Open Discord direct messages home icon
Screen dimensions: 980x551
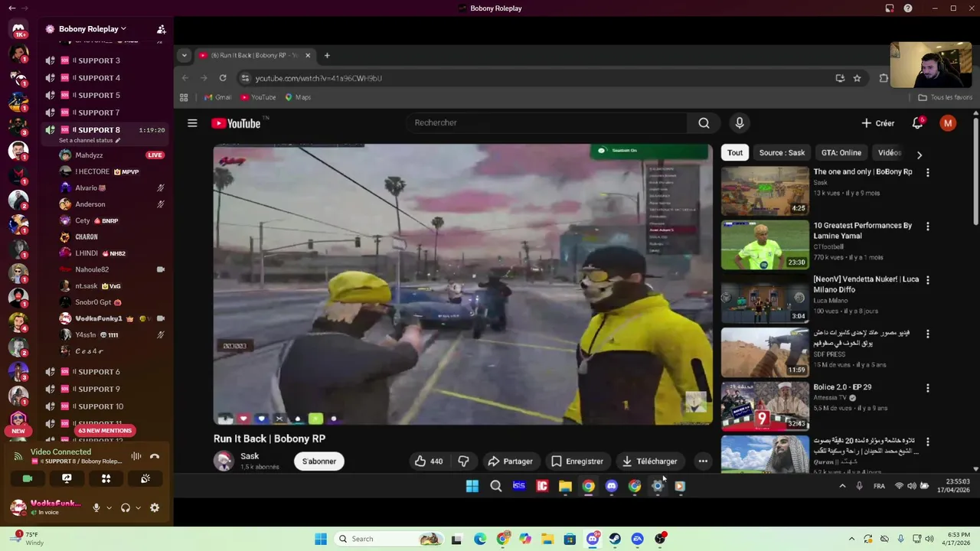coord(18,30)
